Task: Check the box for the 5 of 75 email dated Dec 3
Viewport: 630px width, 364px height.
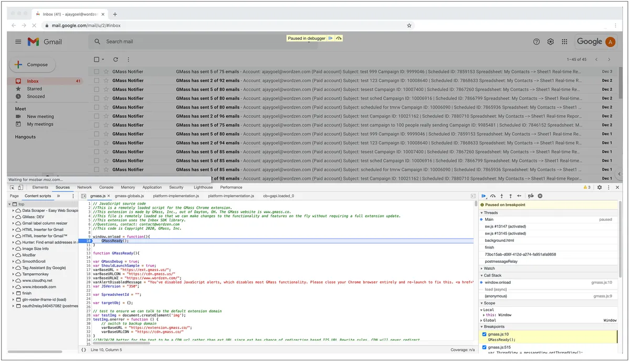Action: (96, 72)
